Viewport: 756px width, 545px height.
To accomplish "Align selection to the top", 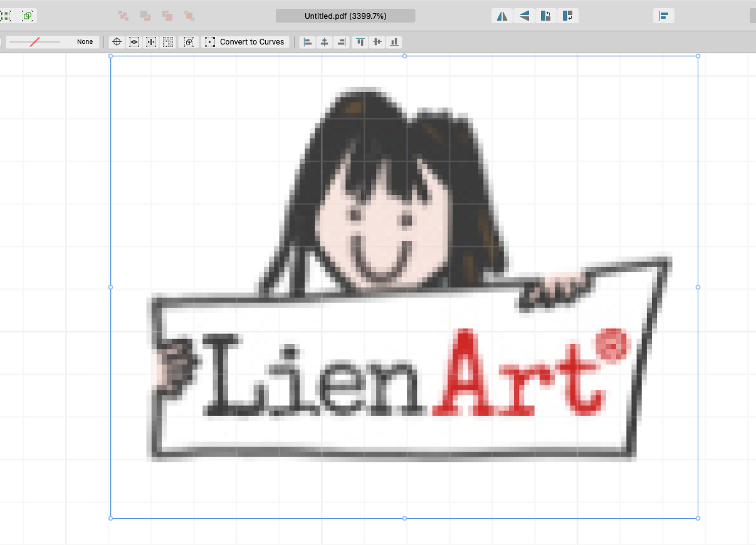I will (x=360, y=42).
